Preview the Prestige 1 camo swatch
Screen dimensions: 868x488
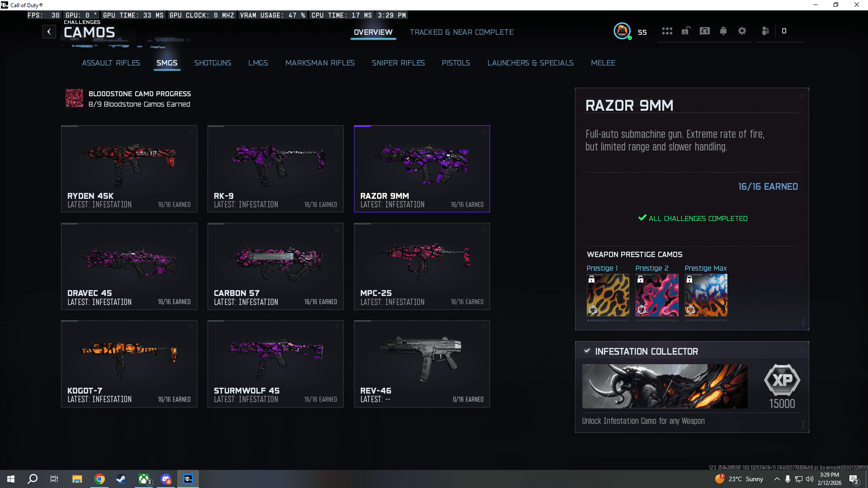(608, 295)
